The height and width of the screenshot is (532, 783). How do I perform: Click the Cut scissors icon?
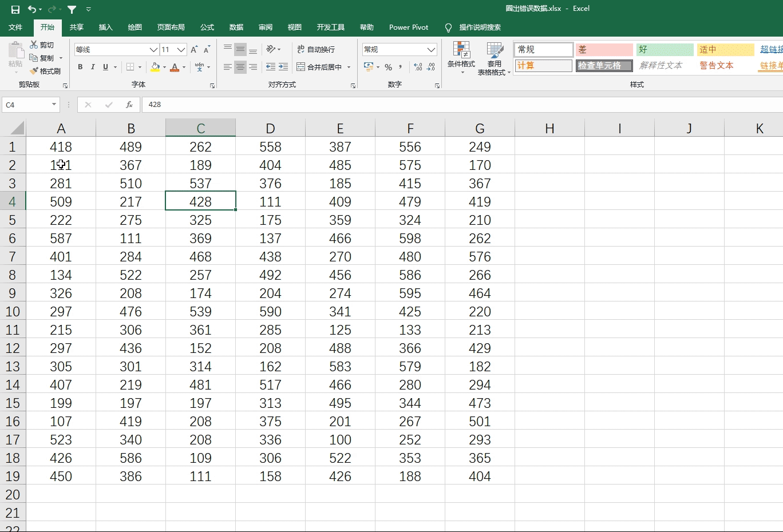click(34, 45)
